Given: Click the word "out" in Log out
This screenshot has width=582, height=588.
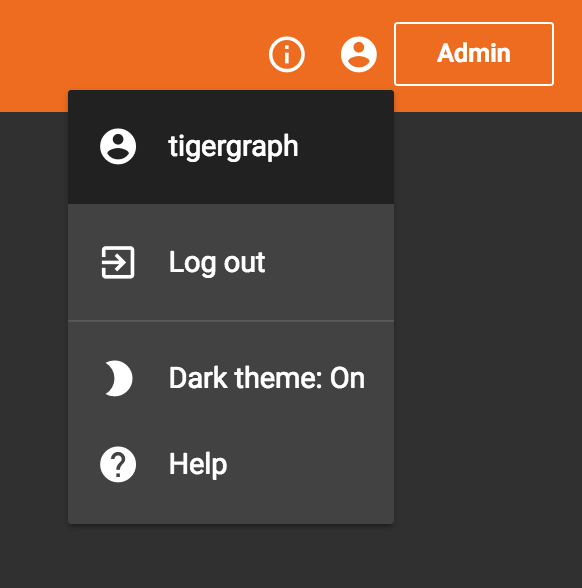Looking at the screenshot, I should 244,262.
